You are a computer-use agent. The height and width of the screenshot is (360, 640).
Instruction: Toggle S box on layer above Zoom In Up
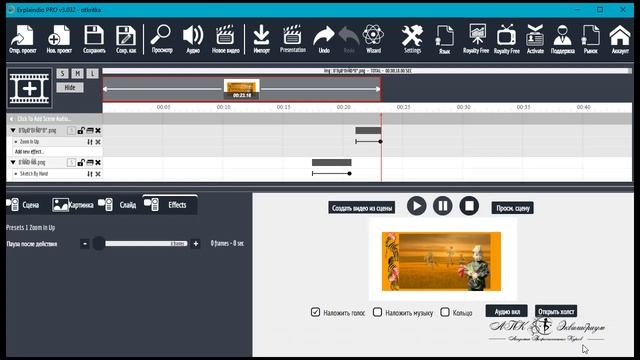coord(71,131)
